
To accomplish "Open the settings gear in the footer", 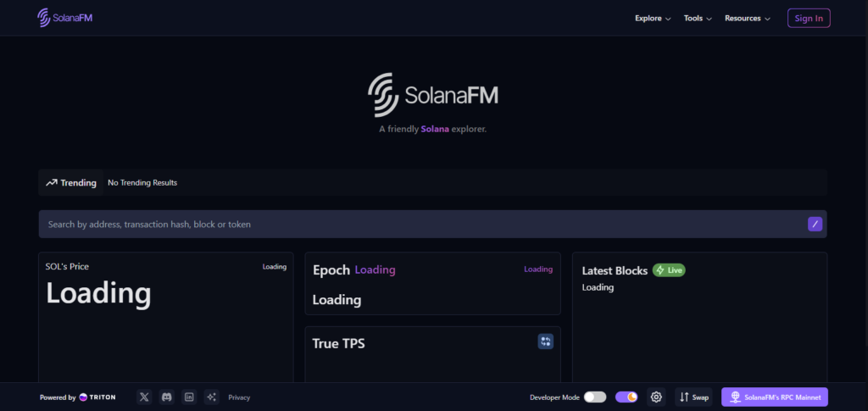I will pyautogui.click(x=656, y=397).
